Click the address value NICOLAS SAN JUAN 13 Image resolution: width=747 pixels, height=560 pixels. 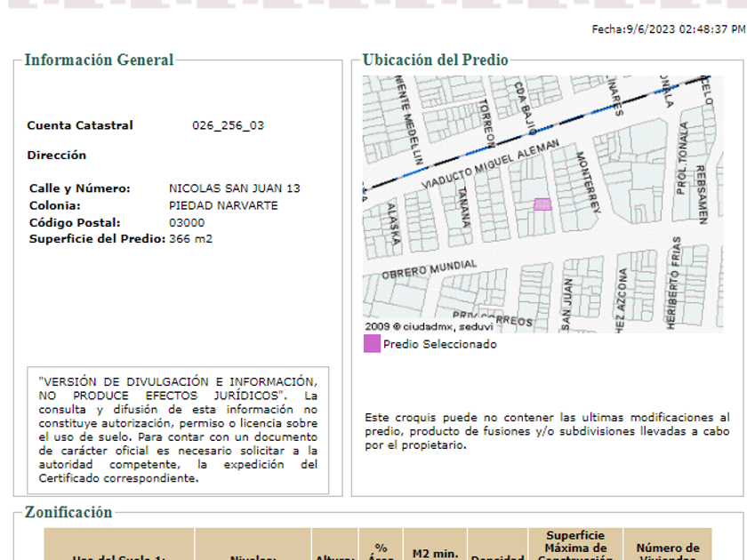[x=234, y=188]
